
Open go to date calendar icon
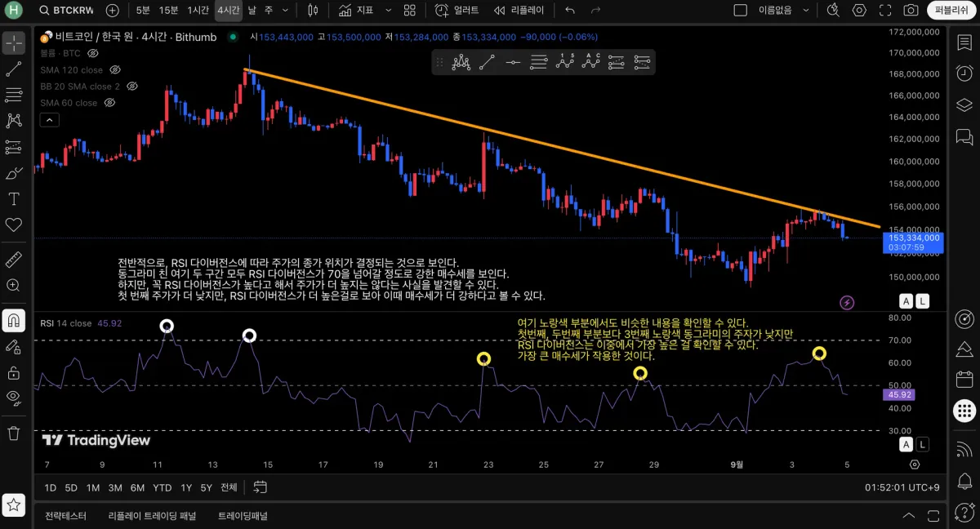click(x=261, y=487)
